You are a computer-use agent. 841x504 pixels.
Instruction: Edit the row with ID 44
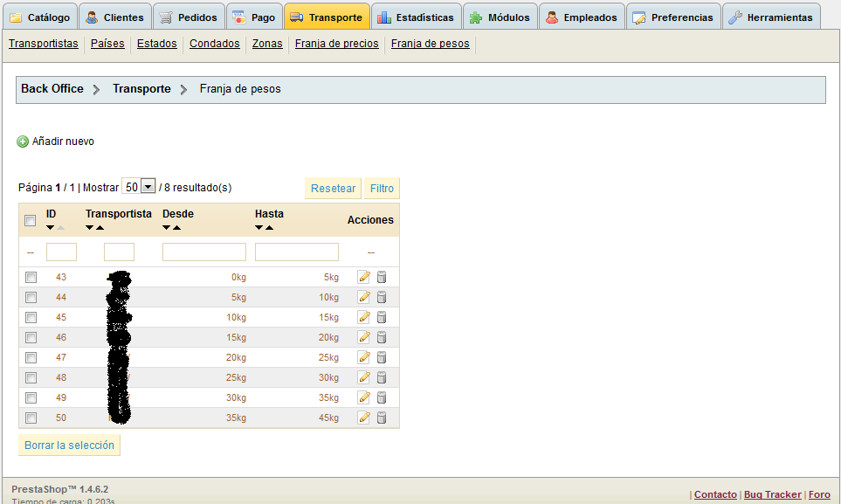pos(364,297)
